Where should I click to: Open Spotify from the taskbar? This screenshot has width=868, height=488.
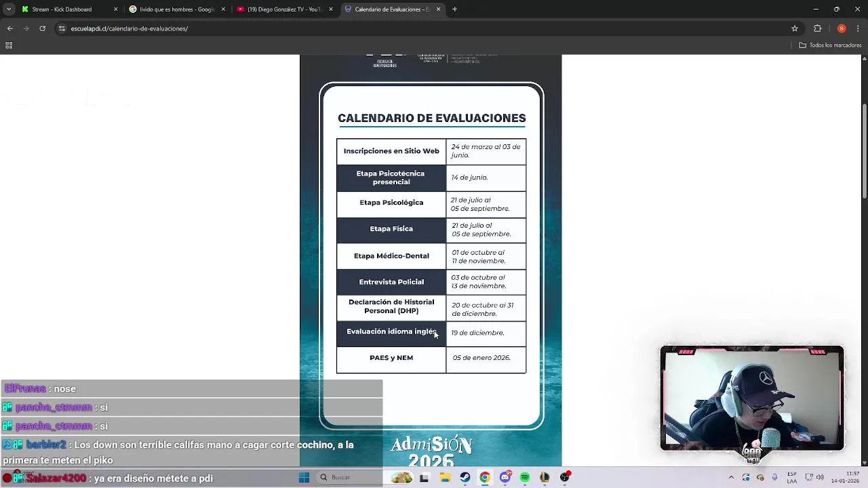pos(525,478)
